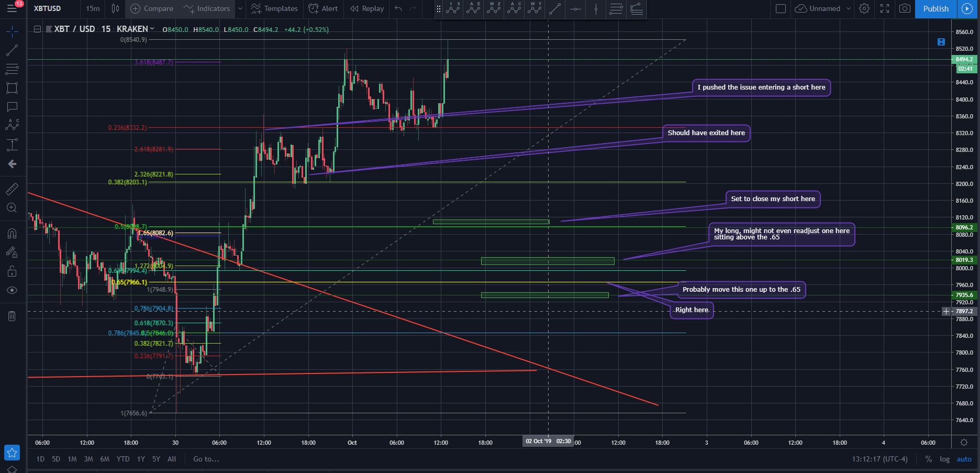Select the Elliott WXYXZ wave tool
This screenshot has height=473, width=980.
pos(494,8)
